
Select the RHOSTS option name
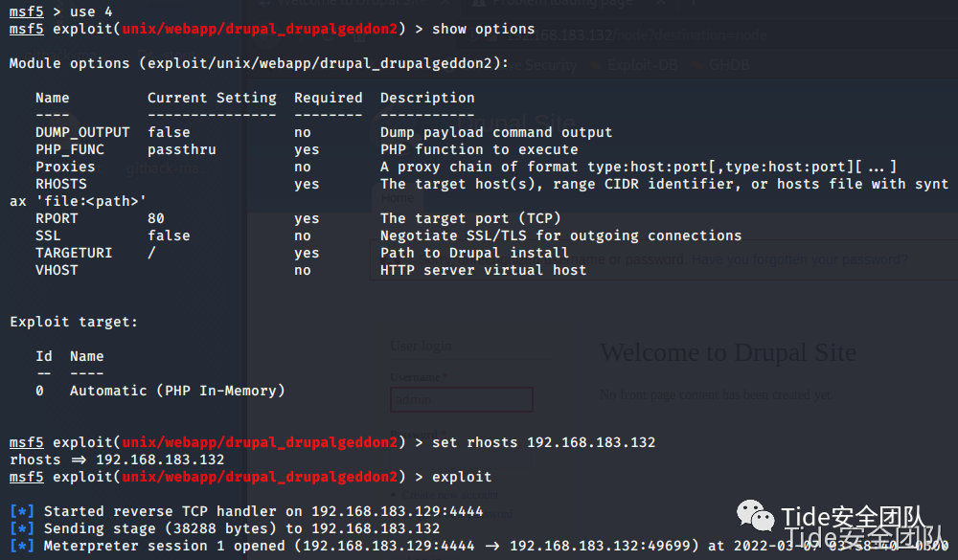point(61,184)
